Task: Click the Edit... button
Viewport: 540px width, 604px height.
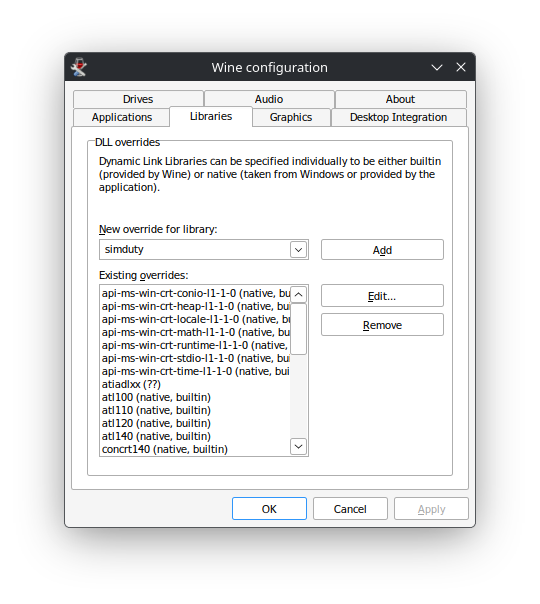Action: coord(382,296)
